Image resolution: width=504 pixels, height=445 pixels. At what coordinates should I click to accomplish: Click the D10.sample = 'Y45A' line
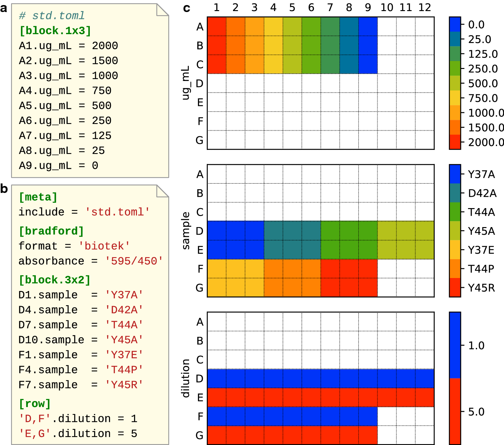tap(81, 339)
